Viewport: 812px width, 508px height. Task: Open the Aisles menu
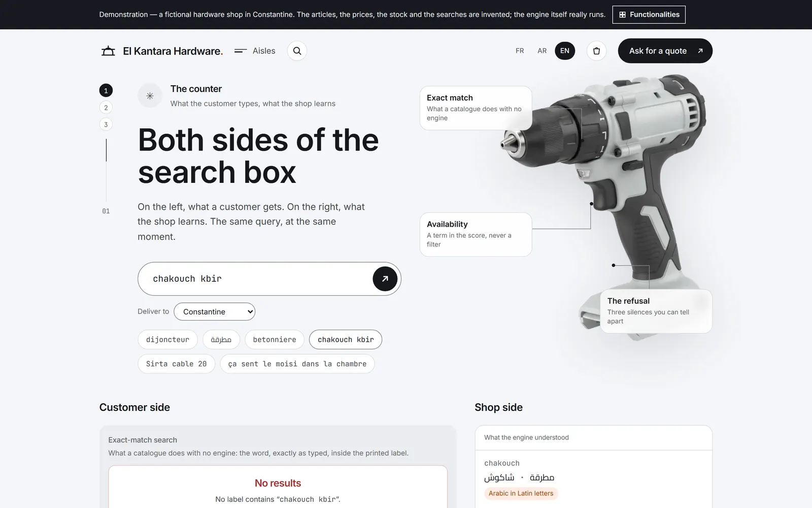(x=255, y=51)
